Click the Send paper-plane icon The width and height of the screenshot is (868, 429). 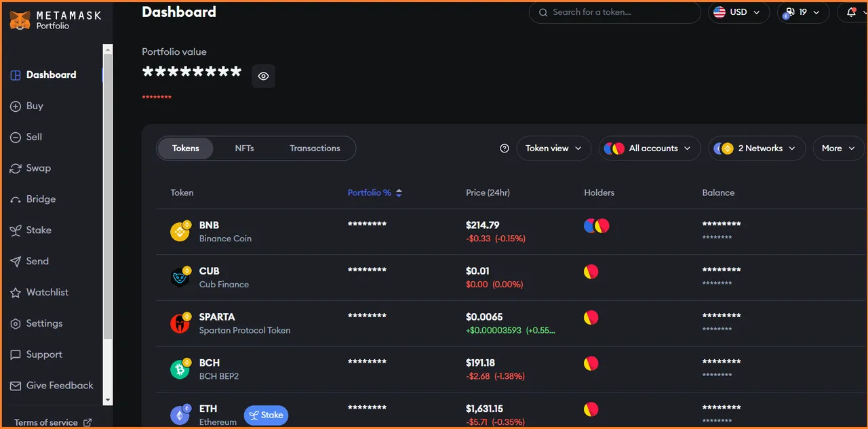(16, 262)
